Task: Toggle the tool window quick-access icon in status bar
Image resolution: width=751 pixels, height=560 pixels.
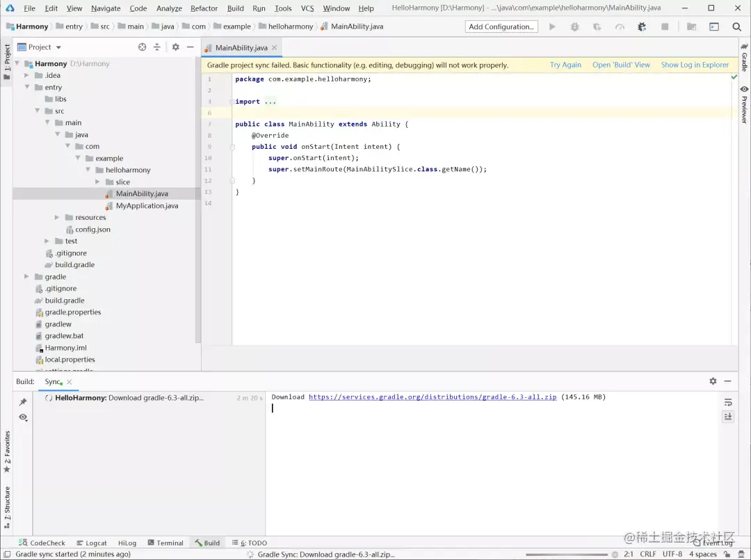Action: point(7,554)
